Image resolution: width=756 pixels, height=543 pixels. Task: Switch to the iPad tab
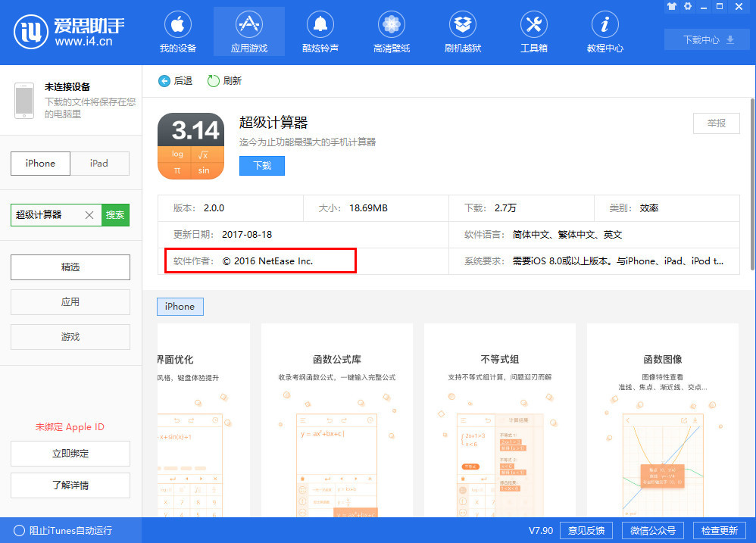[99, 163]
